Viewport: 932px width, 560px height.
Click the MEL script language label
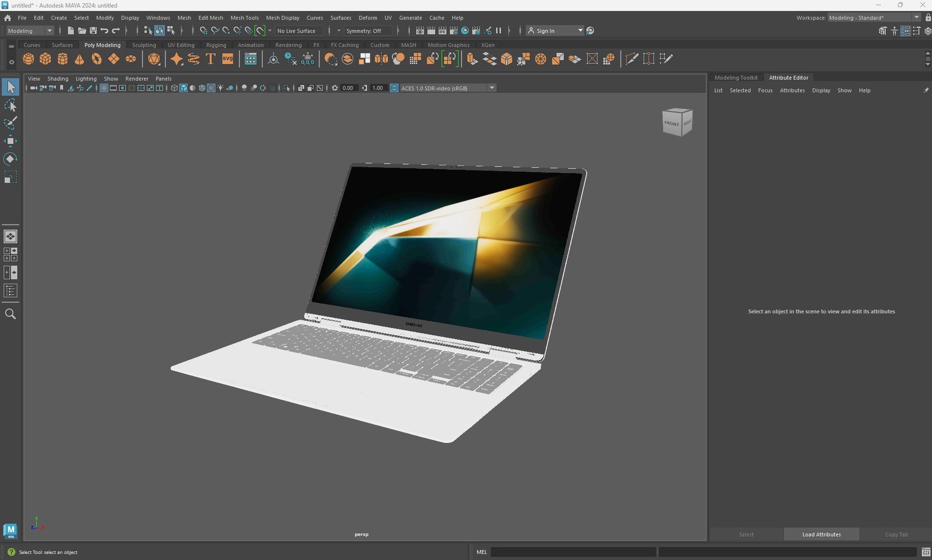[482, 552]
